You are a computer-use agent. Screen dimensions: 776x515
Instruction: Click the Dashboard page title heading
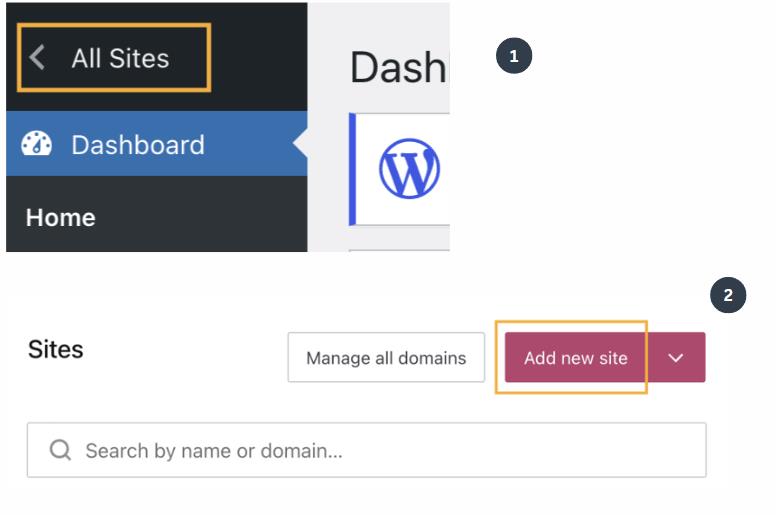click(397, 67)
